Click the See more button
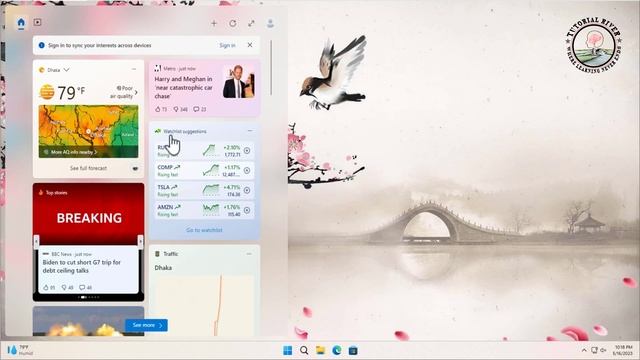The height and width of the screenshot is (360, 640). click(x=147, y=325)
